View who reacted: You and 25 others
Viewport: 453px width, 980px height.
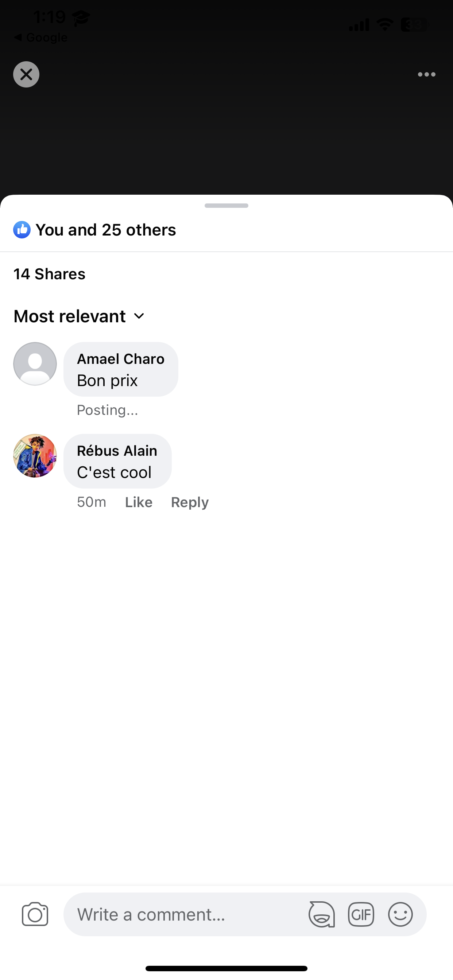(106, 230)
